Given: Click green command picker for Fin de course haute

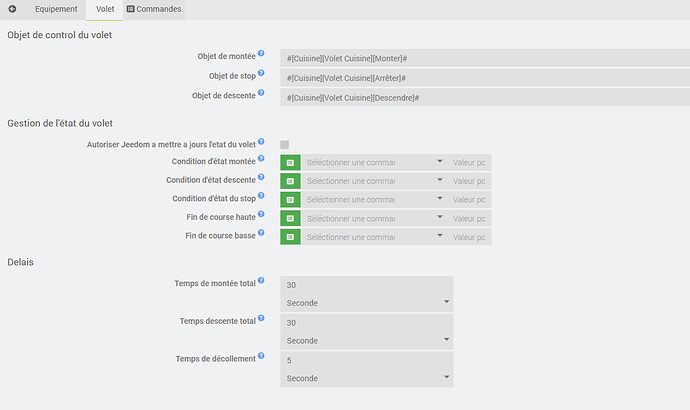Looking at the screenshot, I should [290, 218].
